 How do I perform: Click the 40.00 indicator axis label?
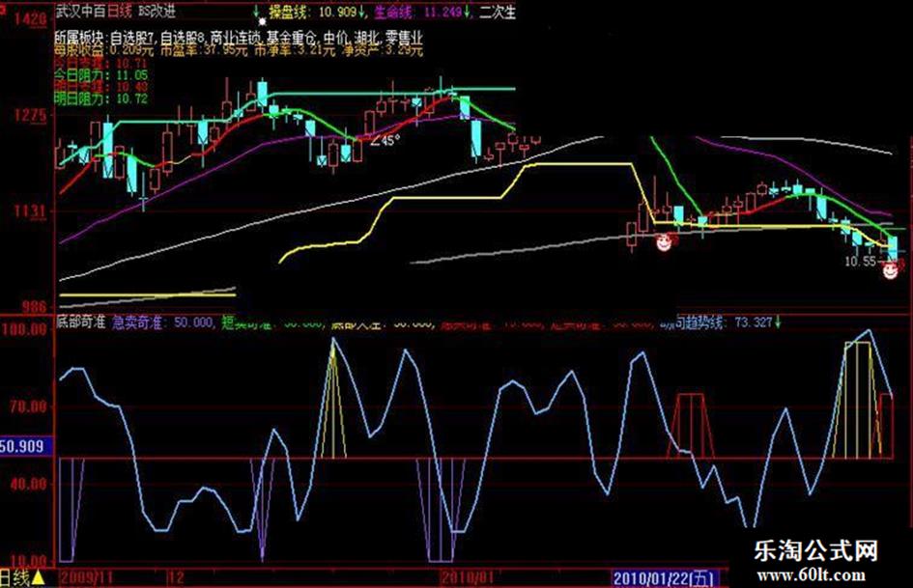point(27,483)
